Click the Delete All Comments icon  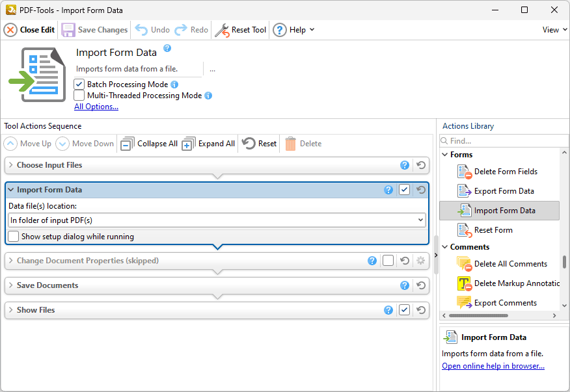click(465, 264)
